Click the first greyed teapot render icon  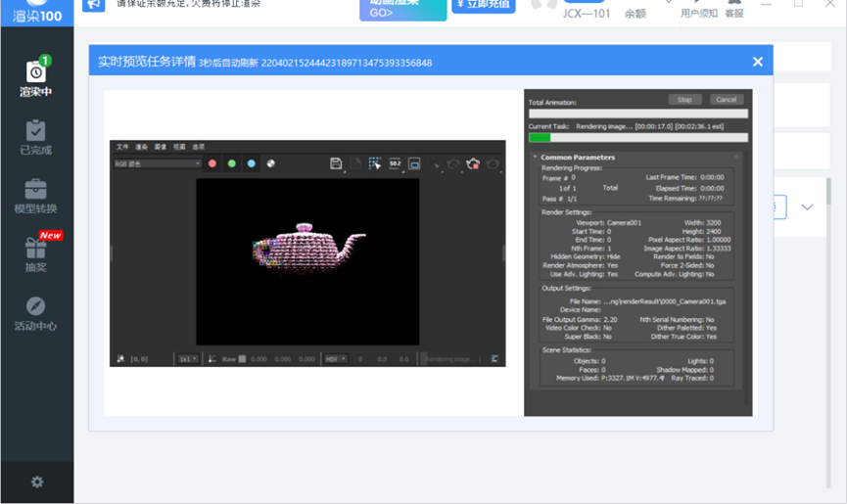(453, 163)
